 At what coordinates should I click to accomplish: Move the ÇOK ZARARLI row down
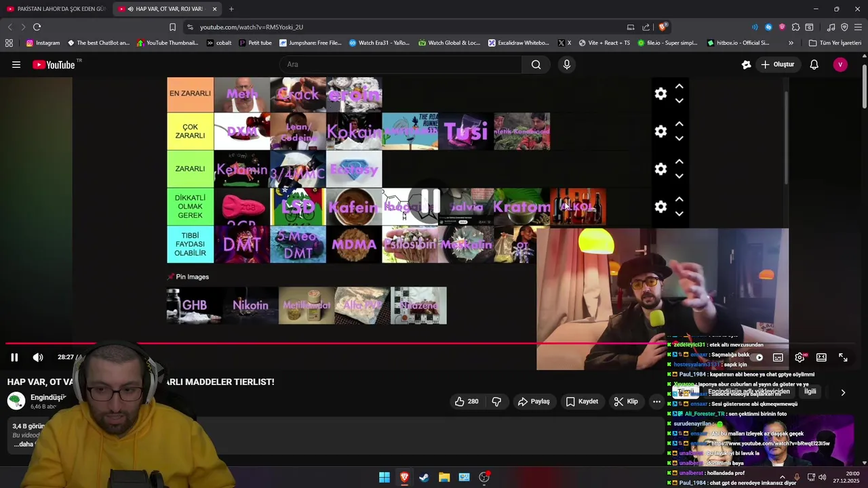pyautogui.click(x=679, y=138)
